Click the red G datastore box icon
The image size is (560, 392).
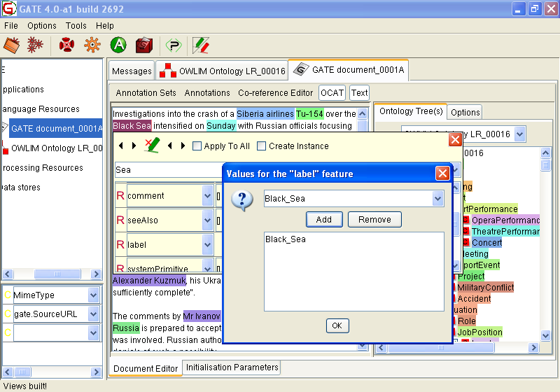point(143,45)
